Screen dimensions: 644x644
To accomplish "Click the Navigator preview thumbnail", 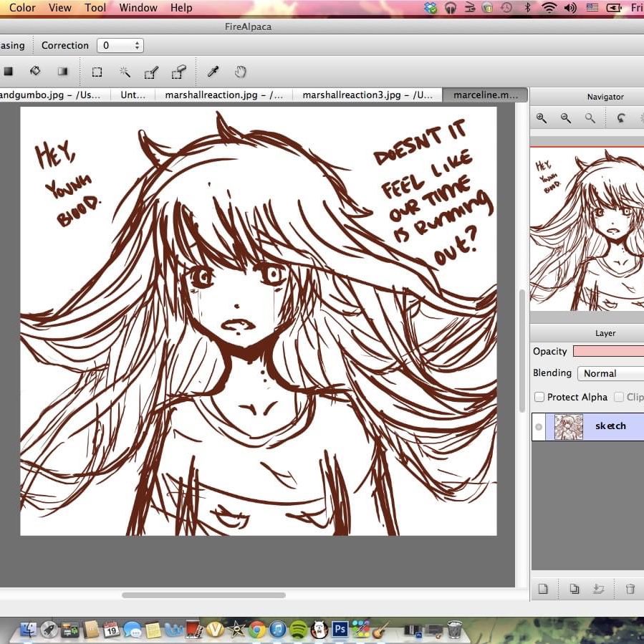I will [587, 229].
